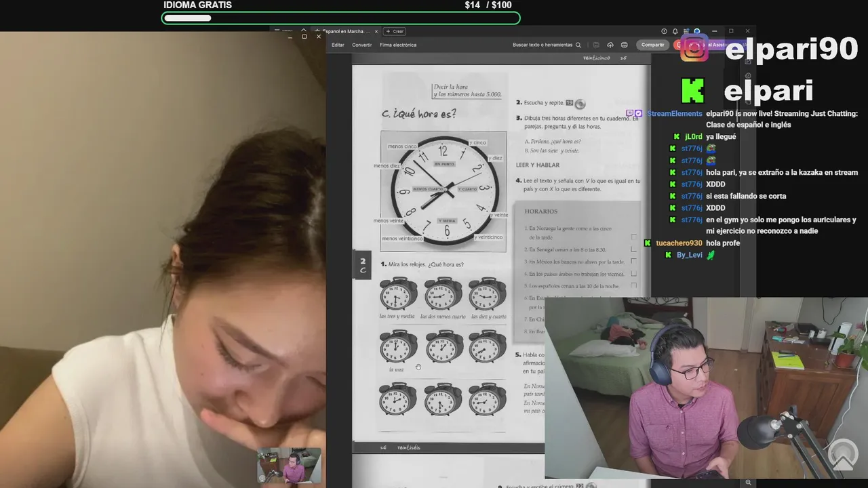Screen dimensions: 868x488
Task: Click the print icon in Acrobat toolbar
Action: click(x=625, y=45)
